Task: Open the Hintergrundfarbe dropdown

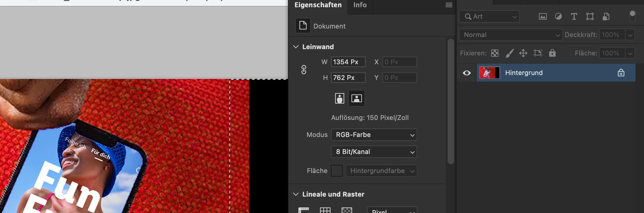Action: pyautogui.click(x=381, y=171)
